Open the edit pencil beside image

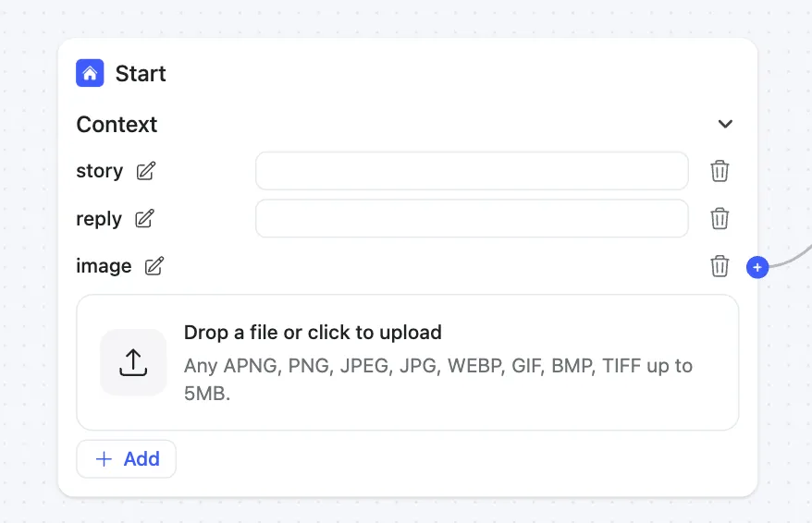[154, 266]
